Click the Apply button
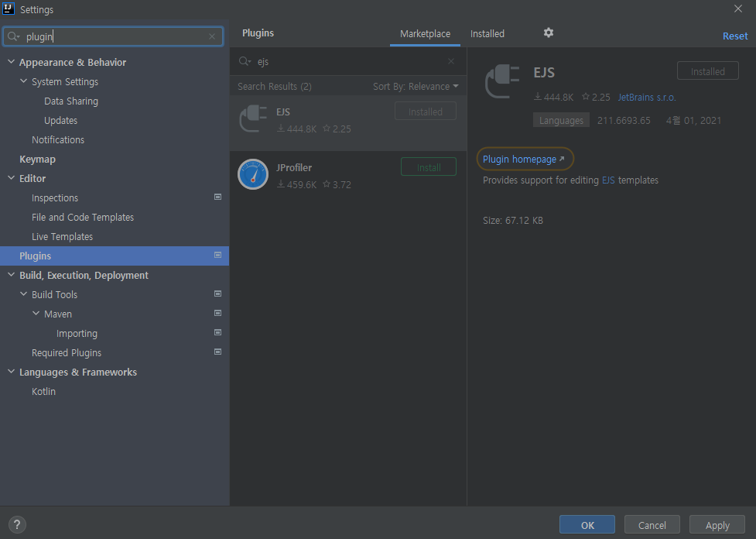This screenshot has width=756, height=539. pyautogui.click(x=717, y=524)
